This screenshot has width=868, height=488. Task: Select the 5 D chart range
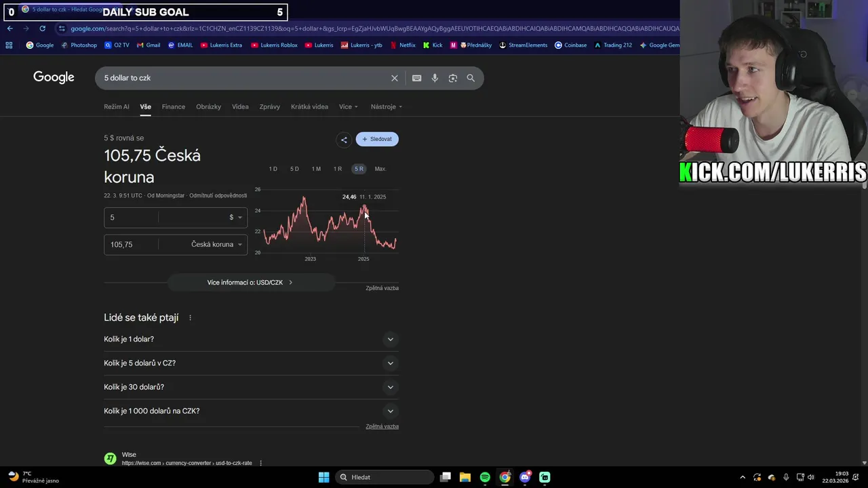294,169
